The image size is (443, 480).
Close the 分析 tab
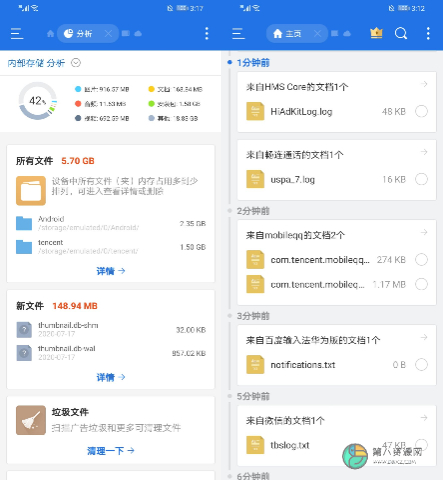coord(108,33)
